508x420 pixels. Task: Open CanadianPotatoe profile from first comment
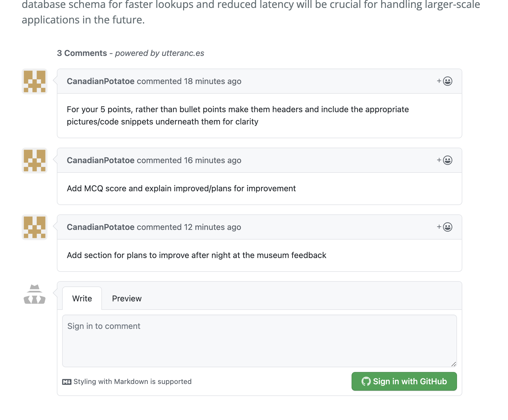100,81
